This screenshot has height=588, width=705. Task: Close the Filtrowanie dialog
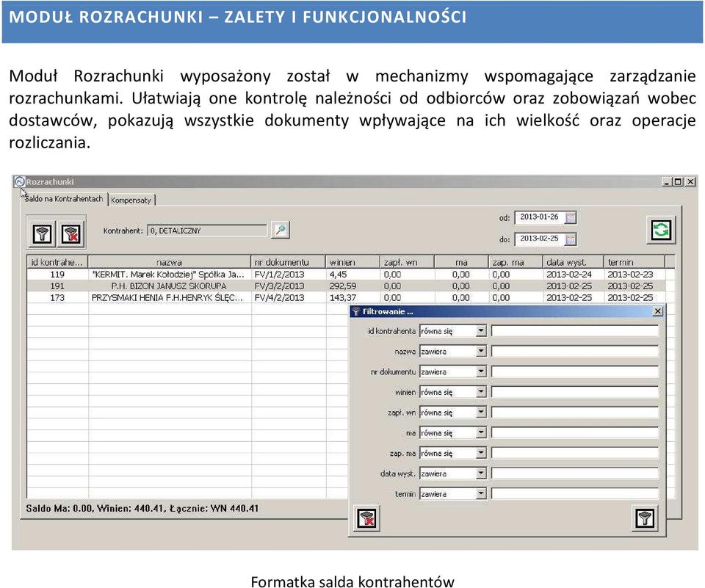tap(657, 311)
